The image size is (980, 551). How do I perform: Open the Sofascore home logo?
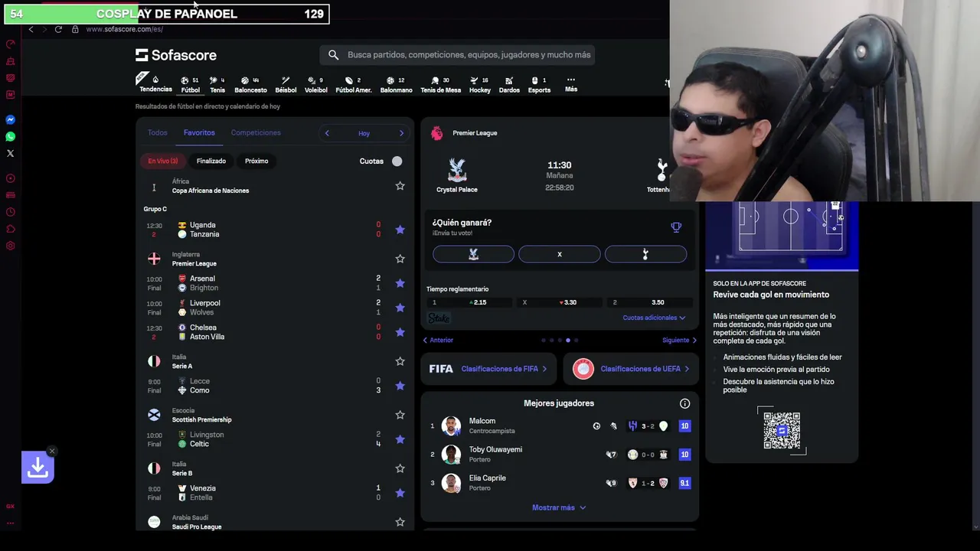[176, 55]
